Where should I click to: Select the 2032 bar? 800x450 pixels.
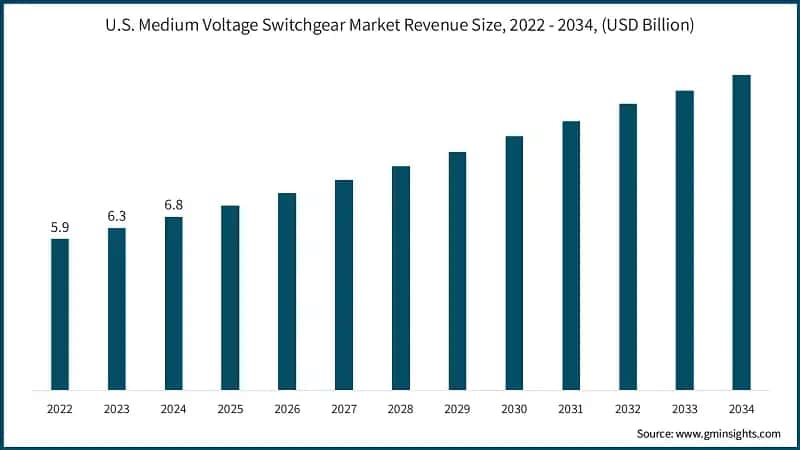click(x=628, y=247)
